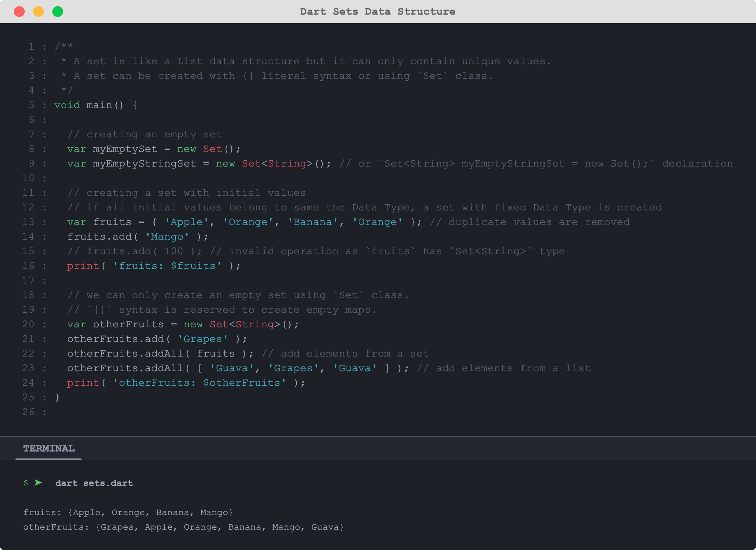
Task: Click the yellow minimize window button
Action: [38, 12]
